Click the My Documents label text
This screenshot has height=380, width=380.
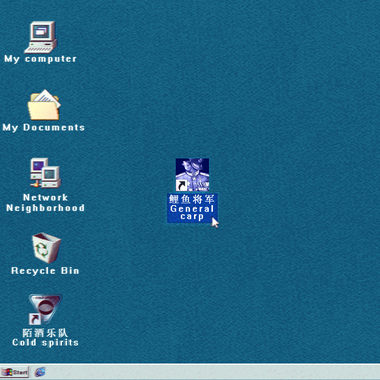(44, 127)
